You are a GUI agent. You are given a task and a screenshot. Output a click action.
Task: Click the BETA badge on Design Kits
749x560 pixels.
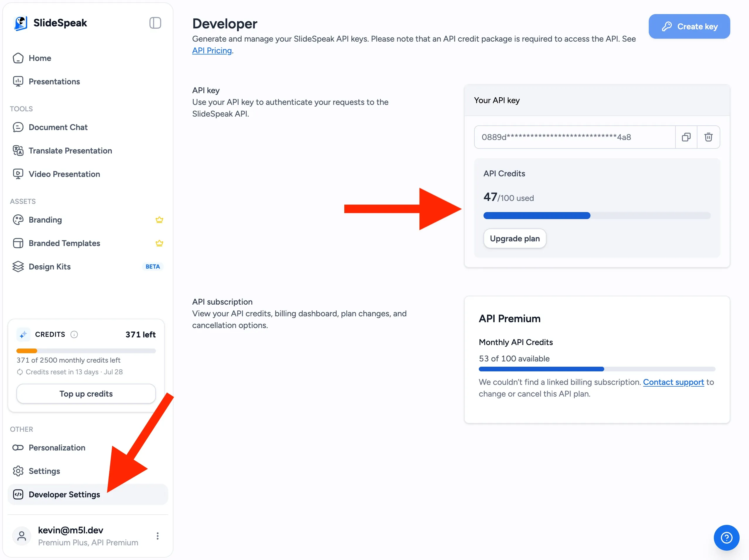pos(152,267)
